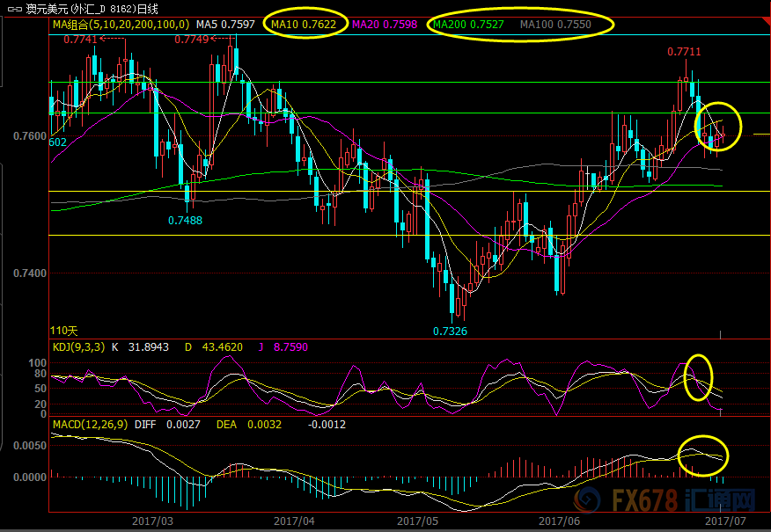Viewport: 771px width, 532px height.
Task: Click the 0.7326 low price marker
Action: [449, 331]
